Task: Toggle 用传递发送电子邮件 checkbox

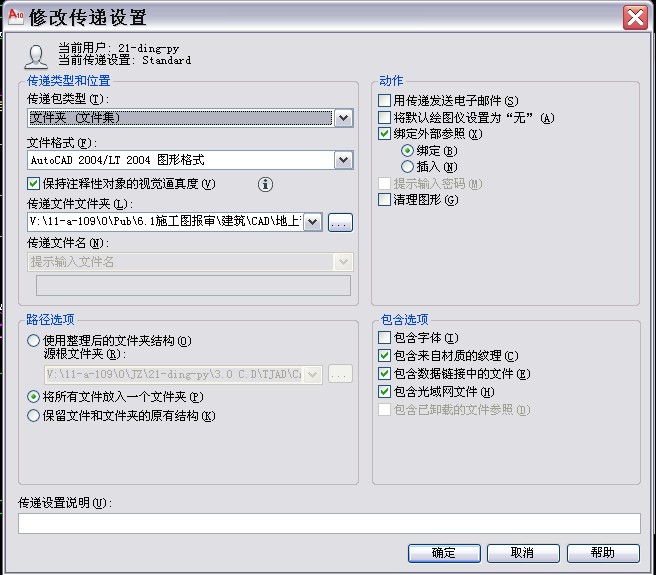Action: [384, 100]
